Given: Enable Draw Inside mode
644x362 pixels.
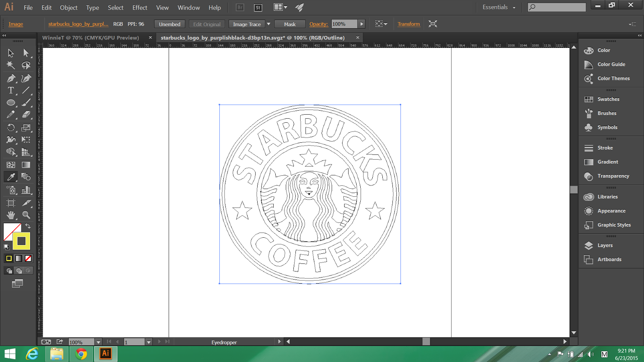Looking at the screenshot, I should [x=28, y=271].
